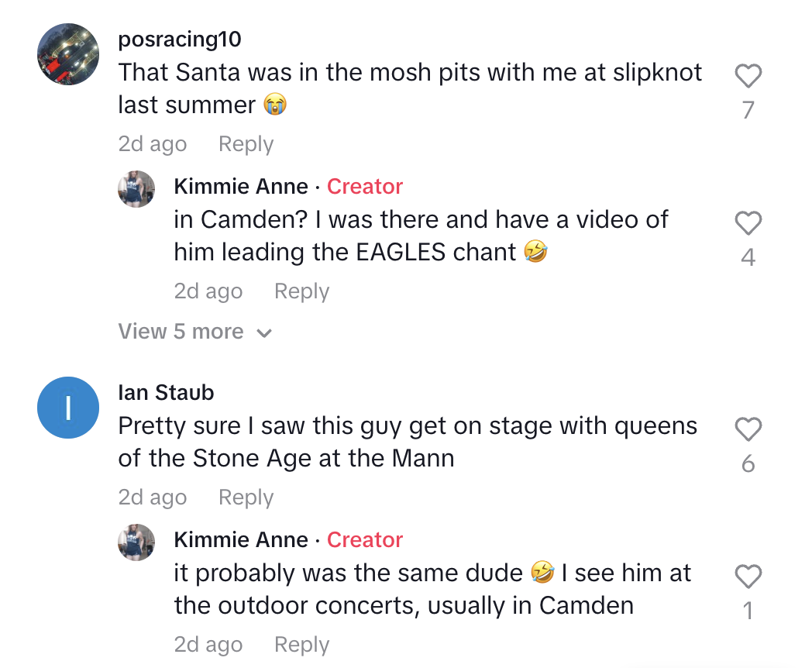Reply to posracing10's comment

[x=246, y=144]
